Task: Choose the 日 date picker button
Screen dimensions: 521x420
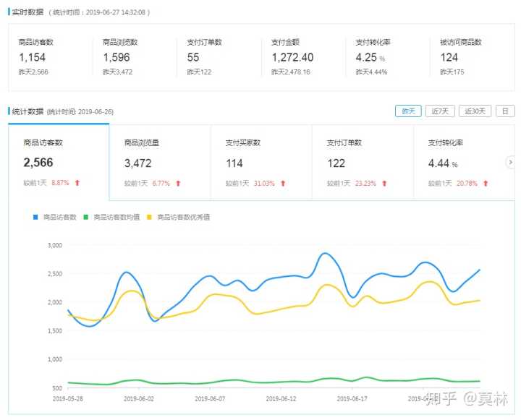Action: [506, 111]
